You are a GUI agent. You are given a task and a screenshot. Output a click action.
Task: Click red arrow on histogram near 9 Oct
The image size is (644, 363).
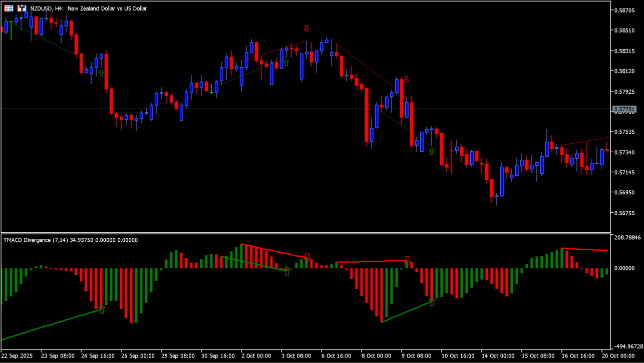pos(408,260)
